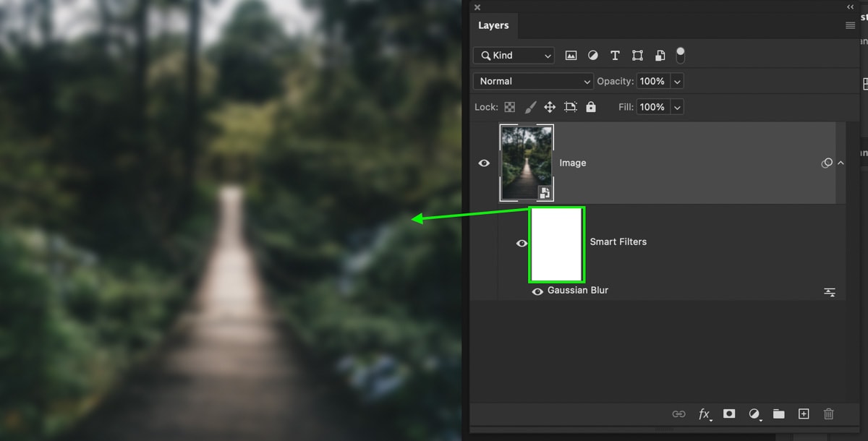Filter layers by pixel layer type
The width and height of the screenshot is (868, 441).
(571, 56)
